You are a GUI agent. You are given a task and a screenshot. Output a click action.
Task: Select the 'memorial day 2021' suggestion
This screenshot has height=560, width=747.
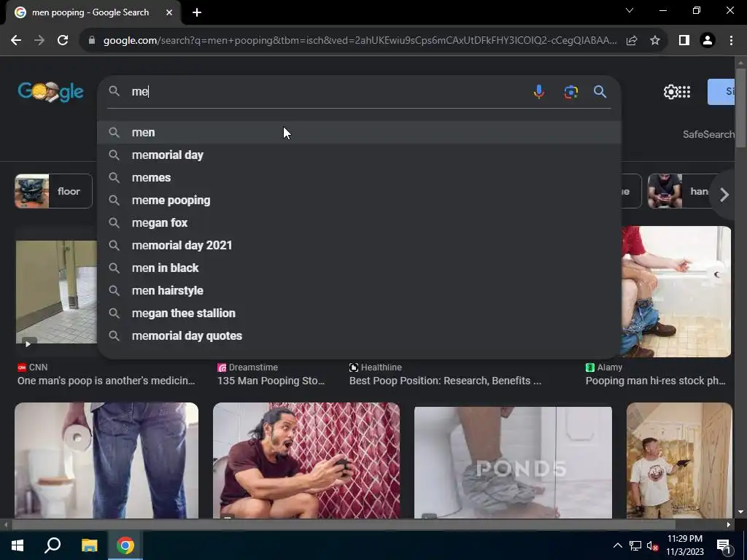coord(359,246)
